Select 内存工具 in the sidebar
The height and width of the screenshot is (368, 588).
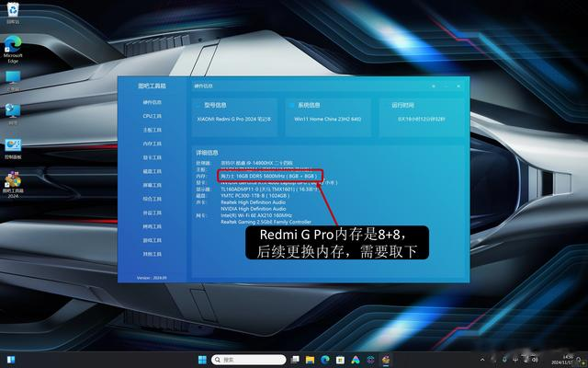click(x=152, y=144)
